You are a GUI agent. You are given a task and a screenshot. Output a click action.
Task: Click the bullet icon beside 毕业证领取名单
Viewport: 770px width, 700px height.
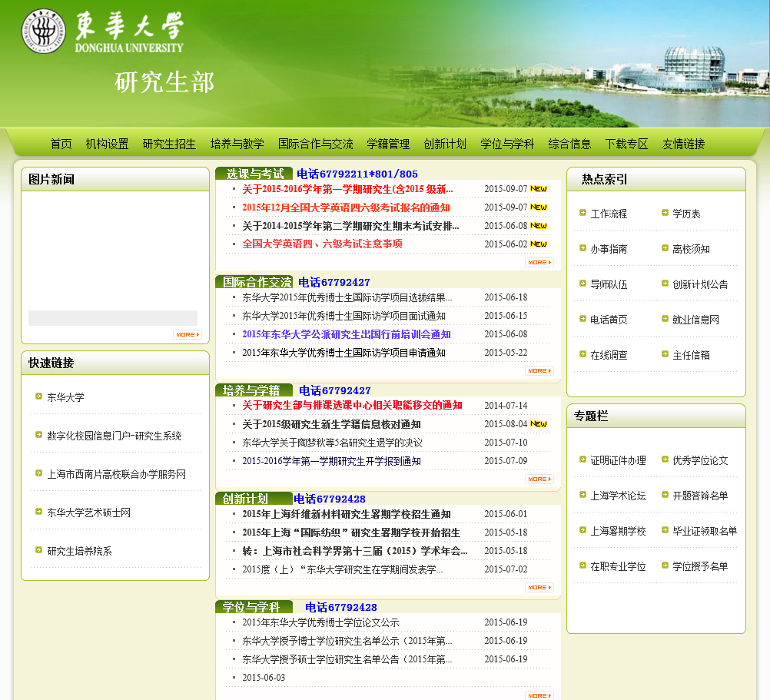665,530
